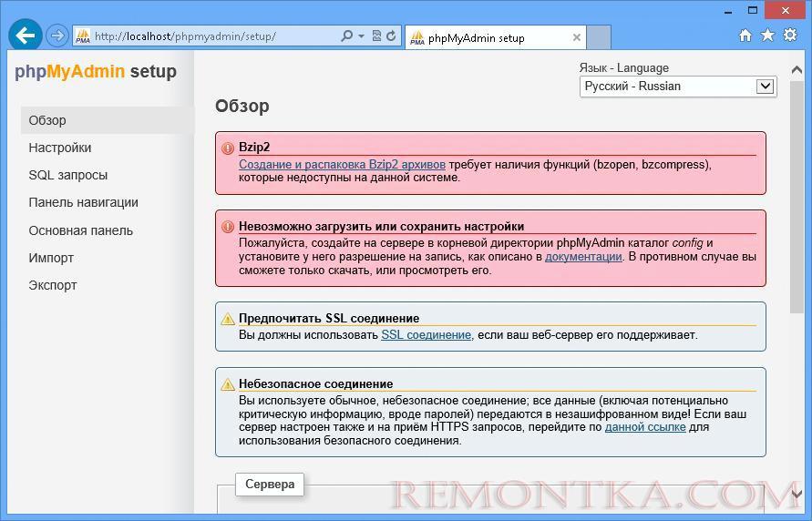Go back with the browser back arrow

(x=25, y=36)
